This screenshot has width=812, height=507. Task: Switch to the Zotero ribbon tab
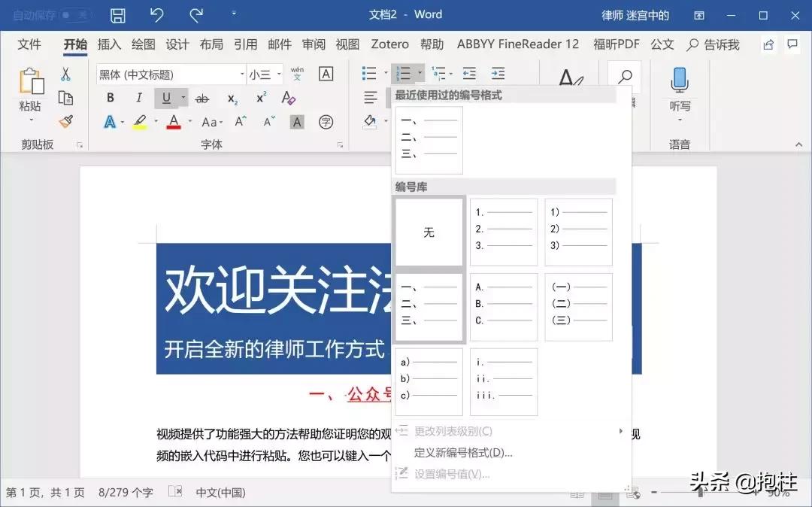(x=389, y=44)
